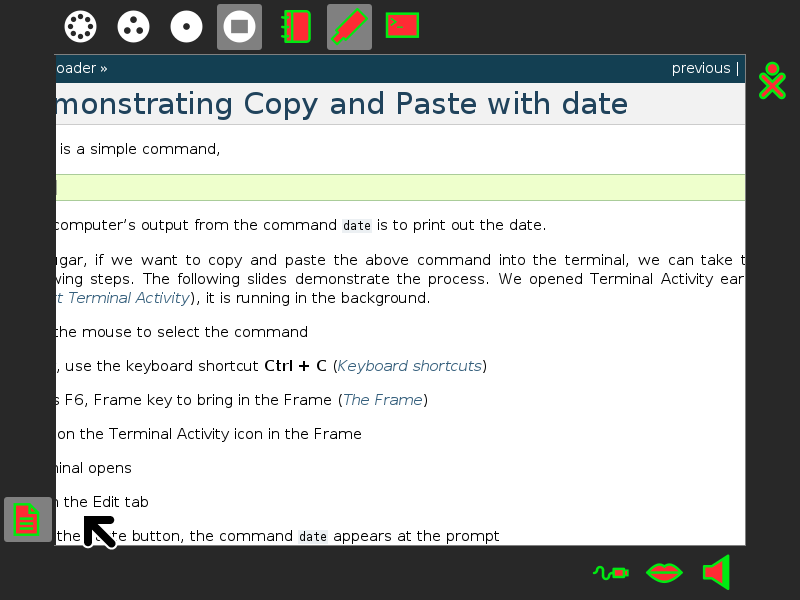Select the clipboard document item
This screenshot has width=800, height=600.
pyautogui.click(x=28, y=519)
